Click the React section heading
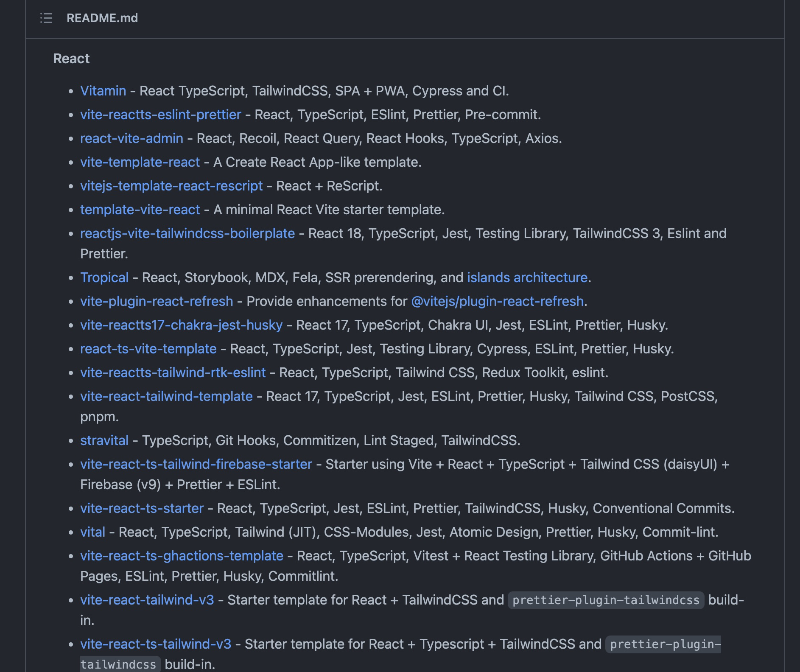The image size is (800, 672). (x=71, y=59)
